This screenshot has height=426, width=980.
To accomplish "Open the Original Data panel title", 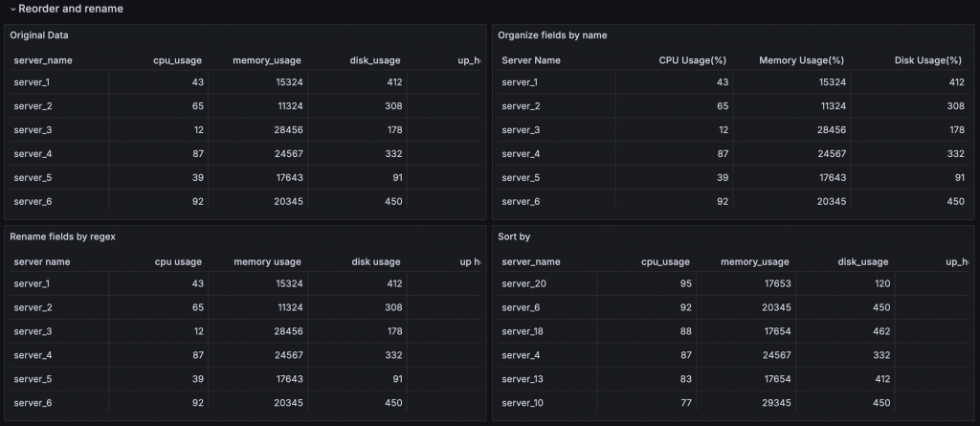I will tap(38, 35).
